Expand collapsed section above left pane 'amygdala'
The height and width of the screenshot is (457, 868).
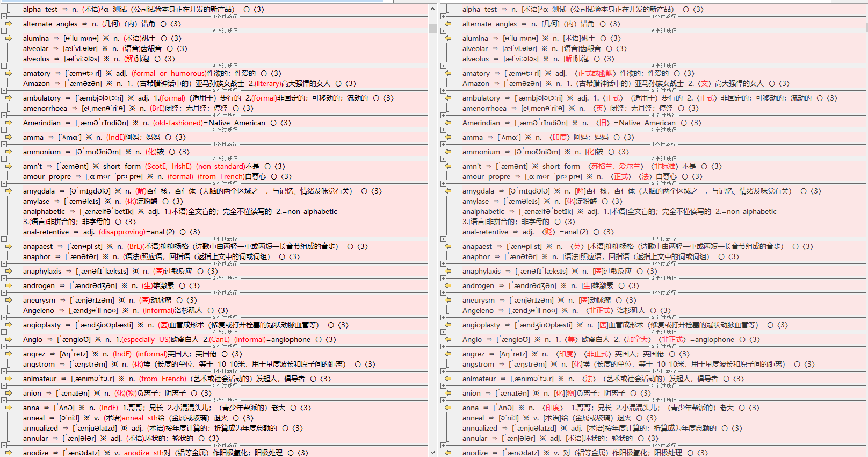point(4,183)
